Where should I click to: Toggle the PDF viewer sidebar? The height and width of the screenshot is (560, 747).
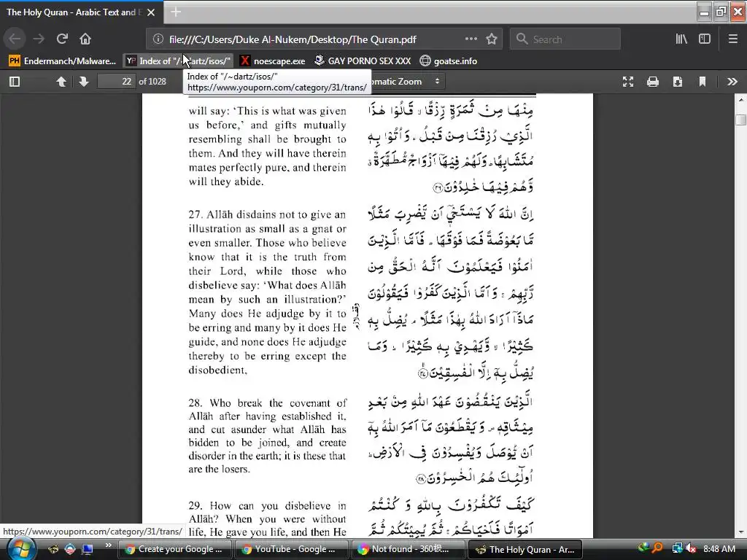pos(15,82)
